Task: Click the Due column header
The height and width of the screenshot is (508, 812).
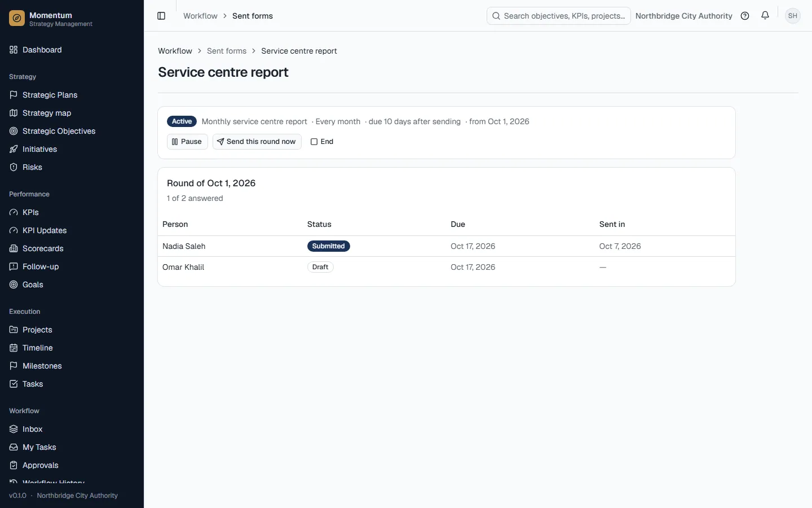Action: pyautogui.click(x=458, y=224)
